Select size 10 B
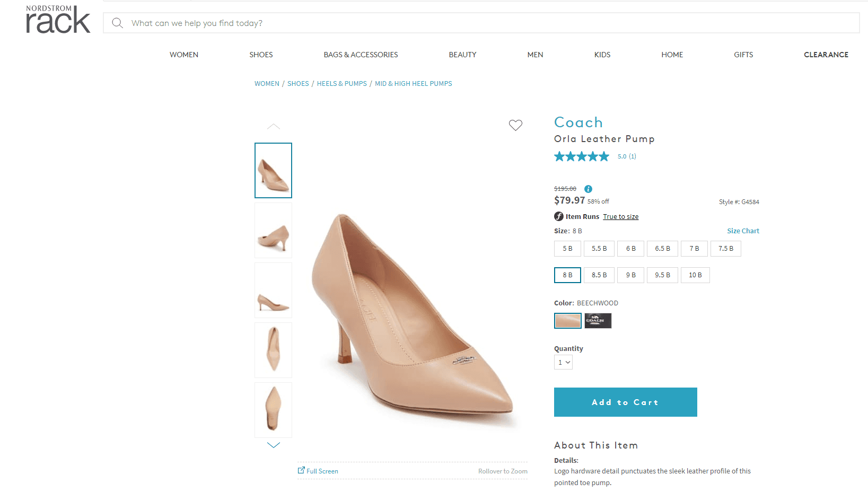This screenshot has width=868, height=492. pos(695,275)
